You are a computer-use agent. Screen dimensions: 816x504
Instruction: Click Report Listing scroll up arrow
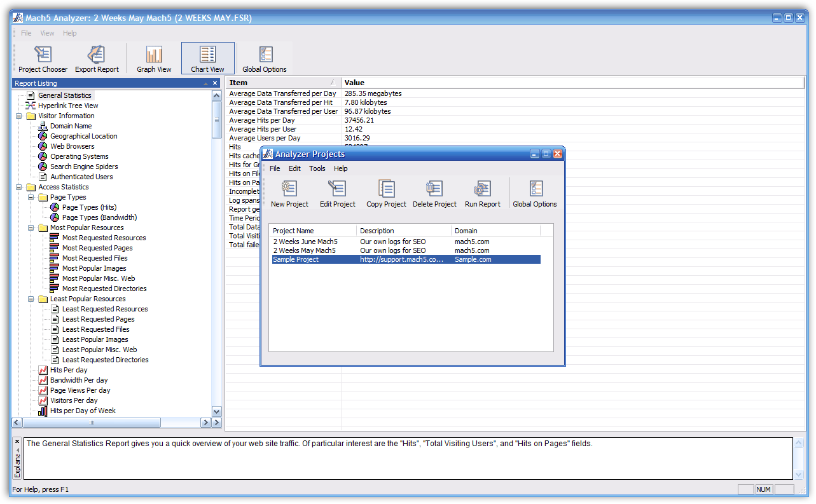pos(216,95)
